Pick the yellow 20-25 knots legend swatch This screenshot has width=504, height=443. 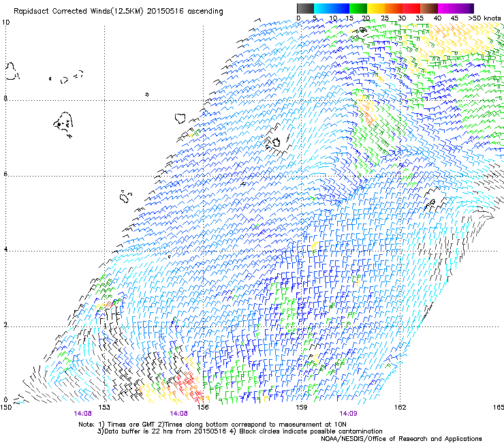click(376, 8)
